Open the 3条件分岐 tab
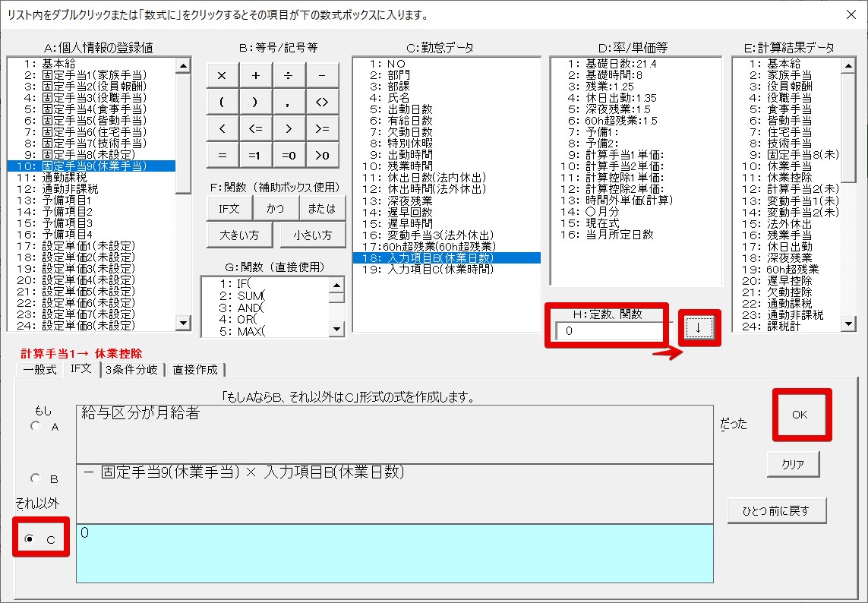 pos(132,370)
